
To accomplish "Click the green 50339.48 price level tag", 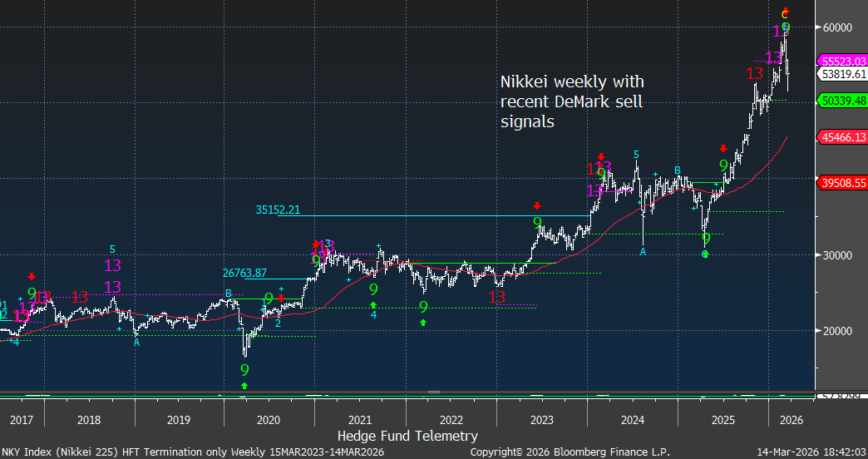I will click(x=843, y=100).
